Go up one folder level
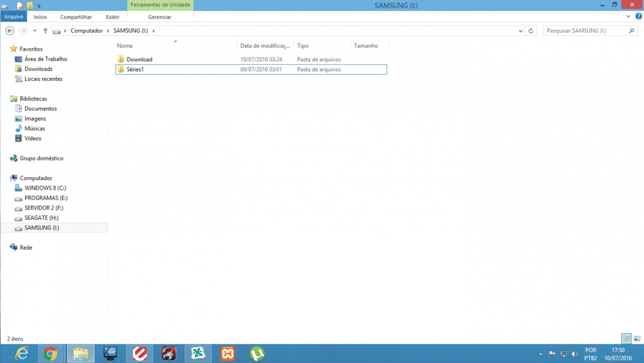644x363 pixels. [x=45, y=31]
